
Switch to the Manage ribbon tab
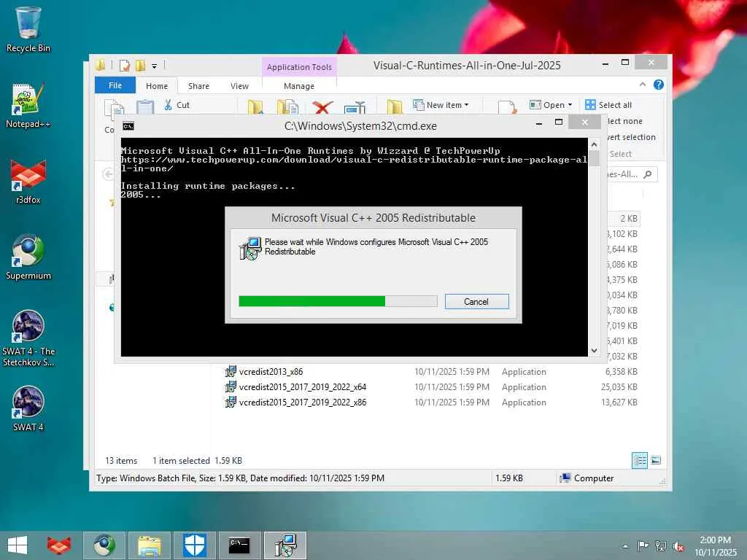(x=298, y=86)
